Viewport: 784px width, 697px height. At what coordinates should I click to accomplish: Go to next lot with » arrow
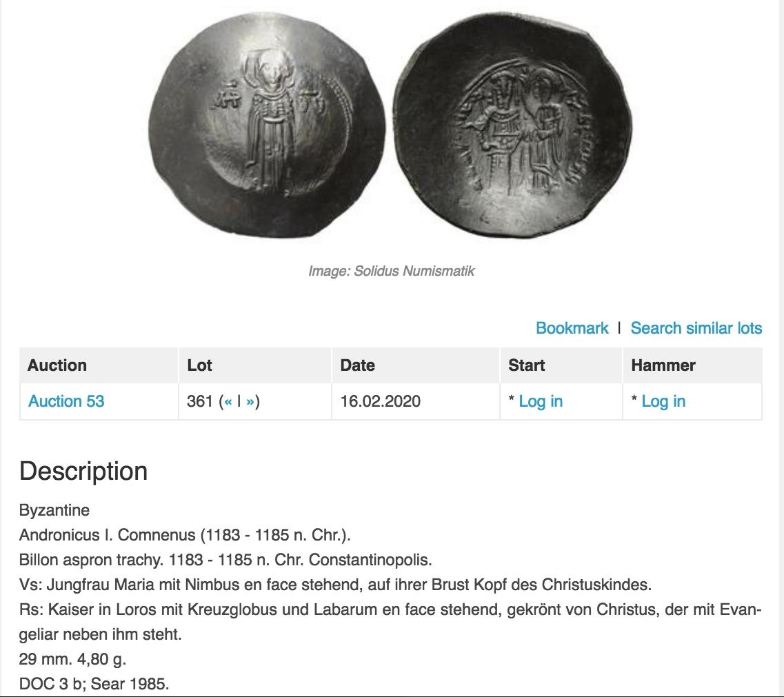point(250,401)
